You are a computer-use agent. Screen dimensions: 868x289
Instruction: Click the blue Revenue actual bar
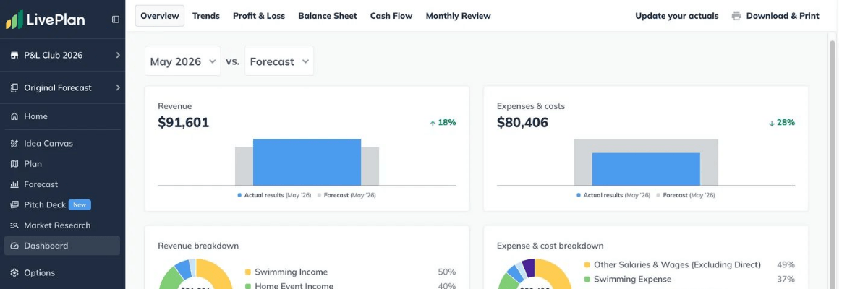(307, 163)
